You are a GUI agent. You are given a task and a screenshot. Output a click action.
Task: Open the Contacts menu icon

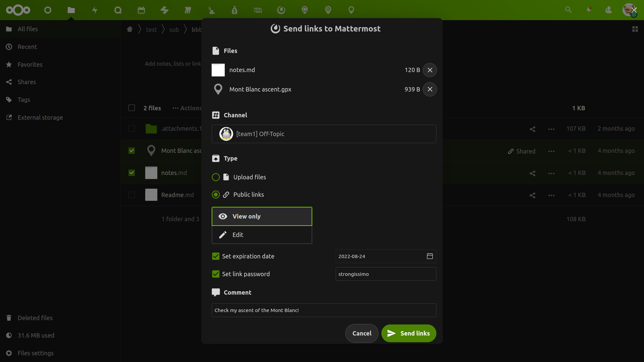(608, 10)
